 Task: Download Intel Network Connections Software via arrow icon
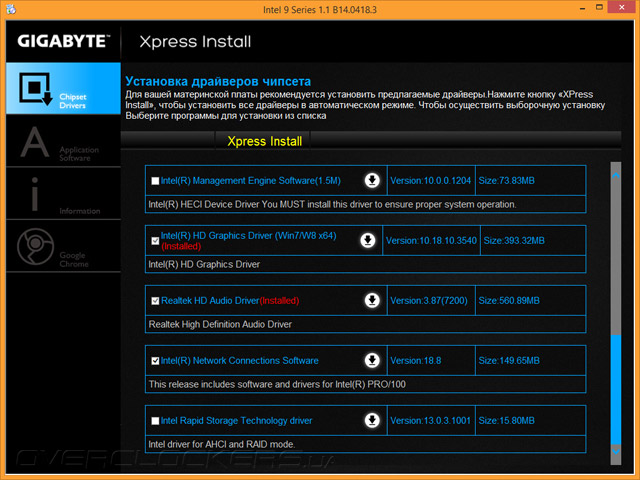point(372,360)
